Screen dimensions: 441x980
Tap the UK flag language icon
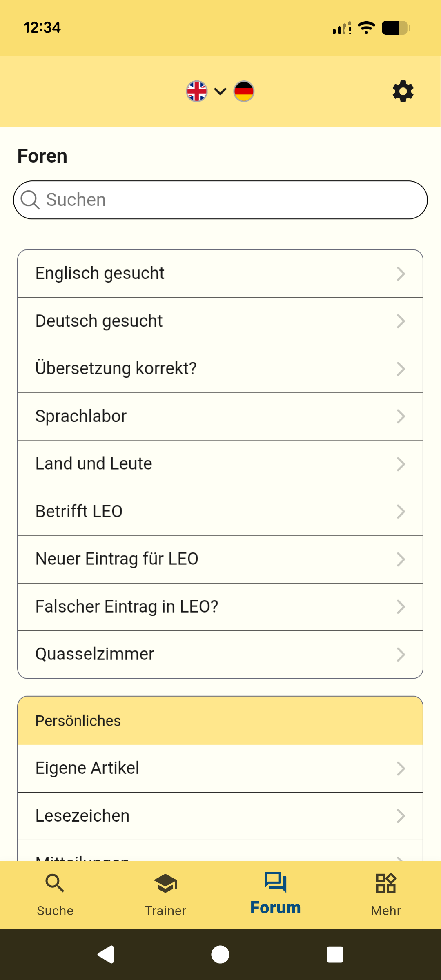(197, 91)
